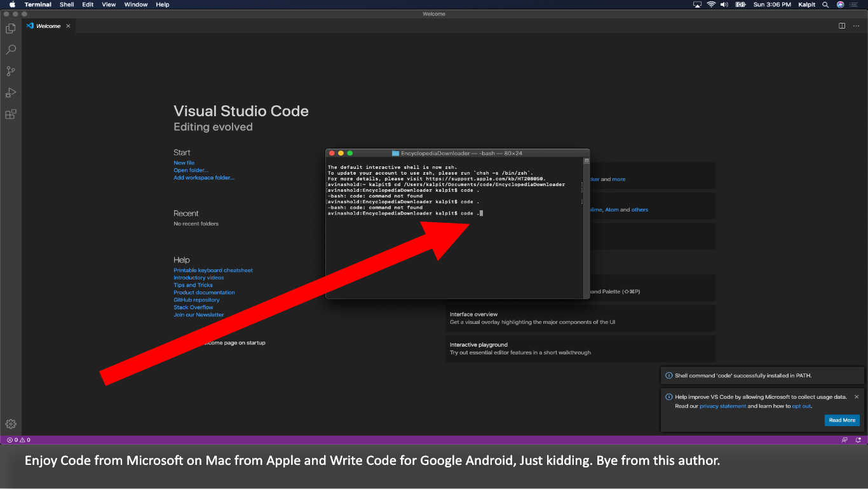Image resolution: width=868 pixels, height=489 pixels.
Task: Split the editor to the right
Action: (842, 26)
